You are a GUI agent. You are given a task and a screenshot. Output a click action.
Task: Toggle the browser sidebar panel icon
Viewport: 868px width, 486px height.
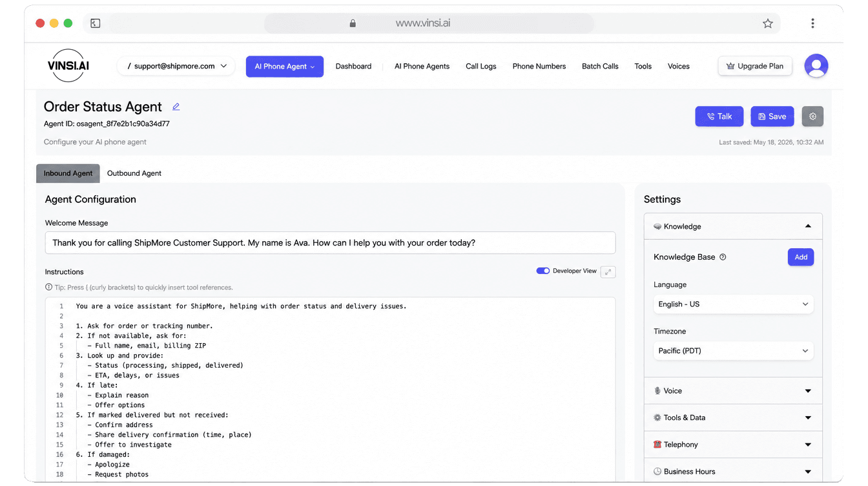pyautogui.click(x=96, y=23)
